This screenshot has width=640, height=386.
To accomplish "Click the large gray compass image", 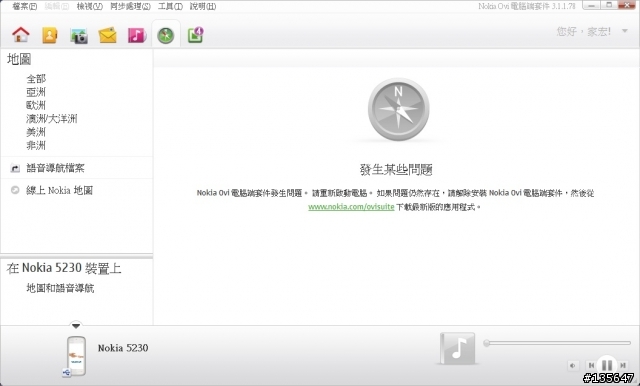I will coord(398,109).
